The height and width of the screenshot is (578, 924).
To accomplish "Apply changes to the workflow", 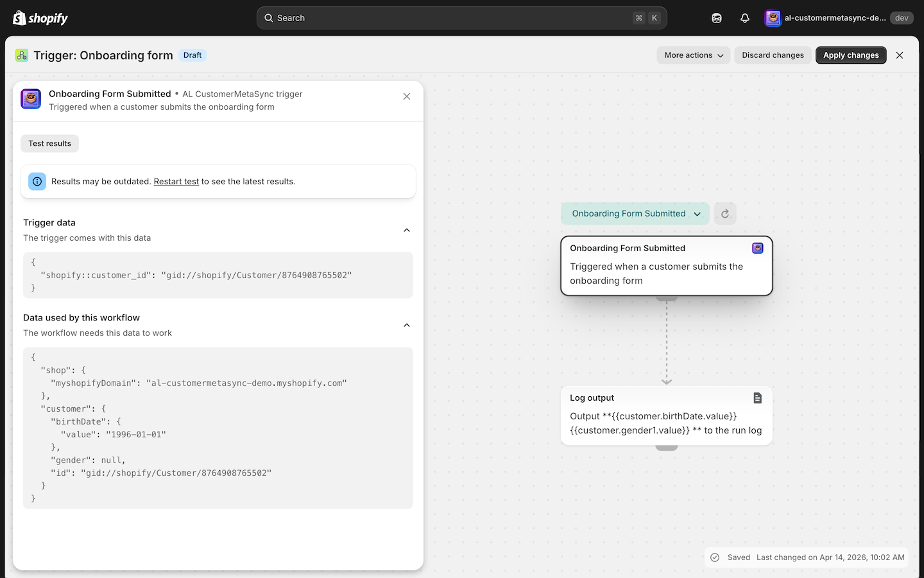I will coord(851,55).
